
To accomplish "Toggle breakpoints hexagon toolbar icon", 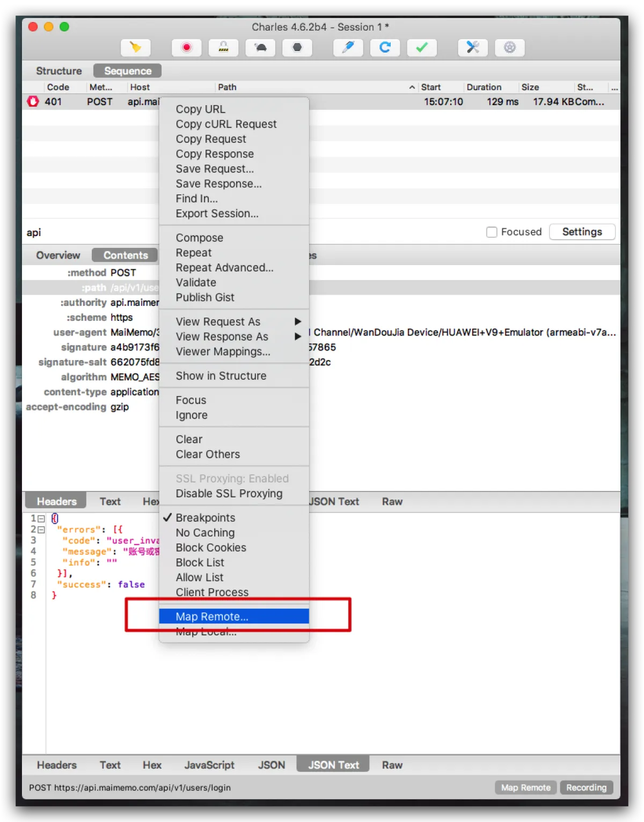I will [297, 48].
